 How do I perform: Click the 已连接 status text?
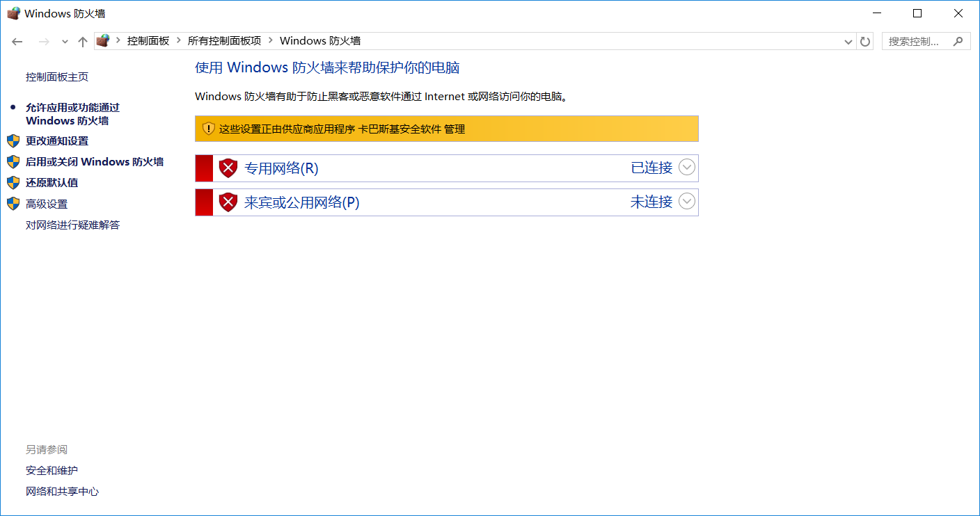pyautogui.click(x=651, y=168)
